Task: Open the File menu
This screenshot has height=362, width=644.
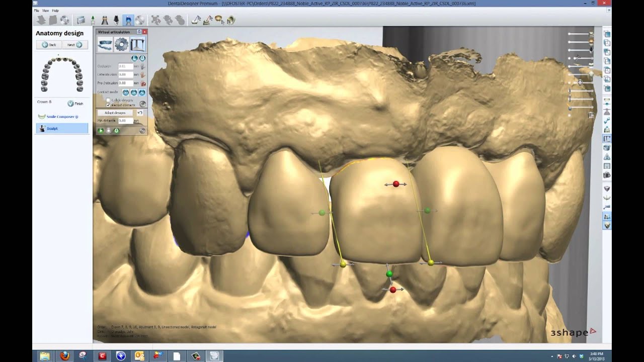Action: click(36, 11)
